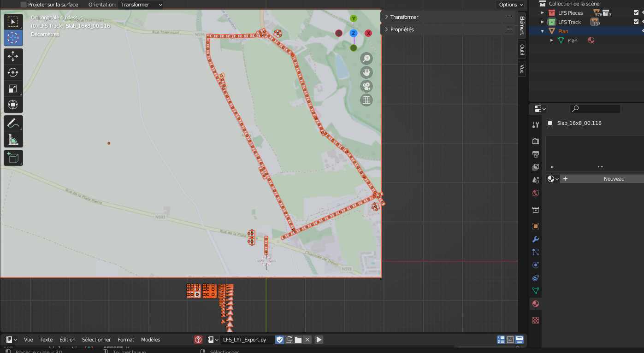Select the Annotate pencil tool
Screen dimensions: 644x353
pos(13,123)
